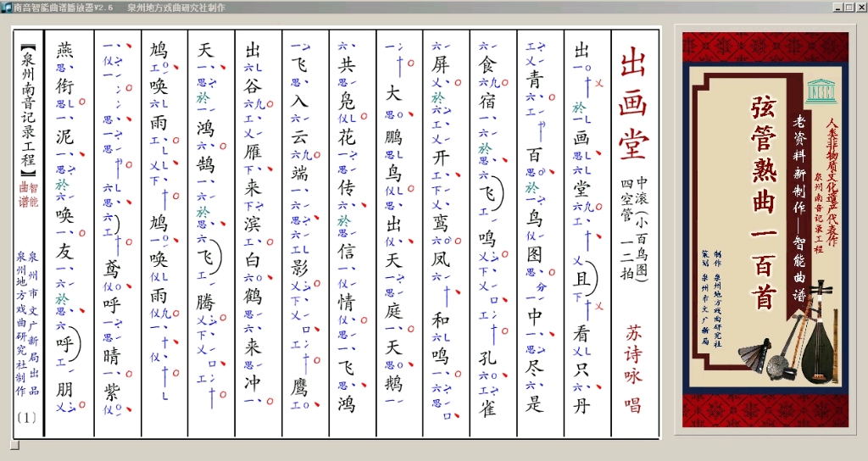This screenshot has height=461, width=868.
Task: Click the lyric character 朋
Action: point(64,389)
